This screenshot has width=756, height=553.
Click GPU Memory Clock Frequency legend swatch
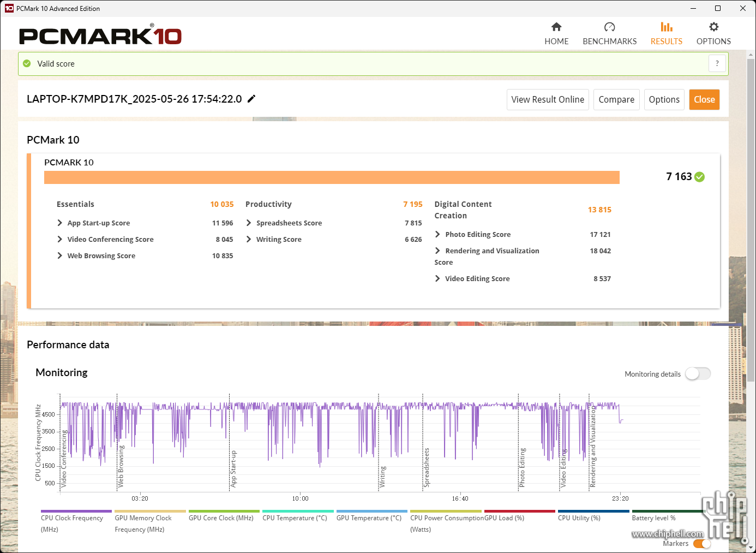150,512
